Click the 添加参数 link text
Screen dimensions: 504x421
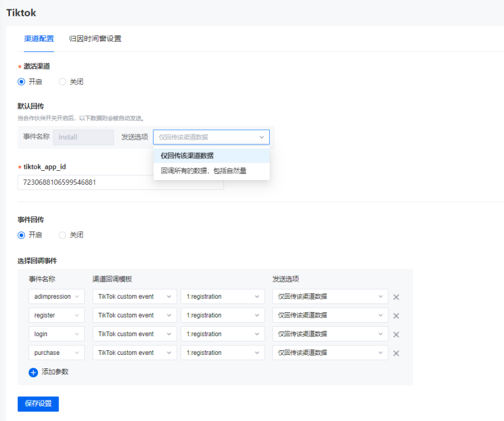point(55,372)
